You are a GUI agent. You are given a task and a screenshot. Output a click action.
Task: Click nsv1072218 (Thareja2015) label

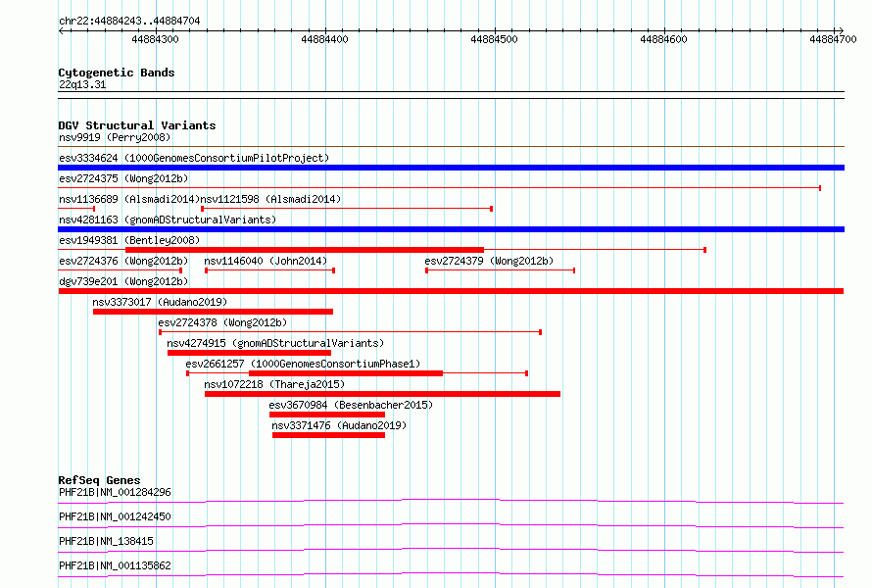coord(274,384)
